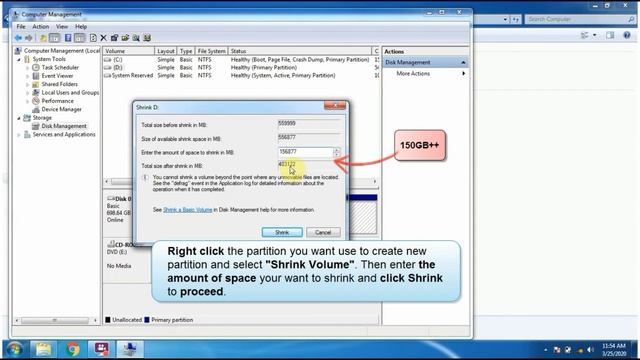Image resolution: width=640 pixels, height=360 pixels.
Task: Show hidden tray icons arrow
Action: coord(546,350)
